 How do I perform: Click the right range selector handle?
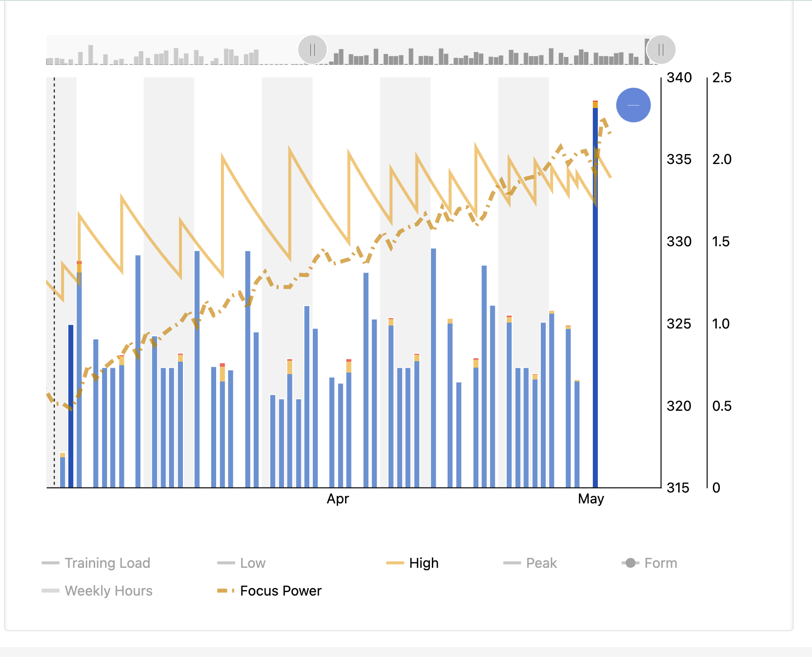tap(661, 50)
